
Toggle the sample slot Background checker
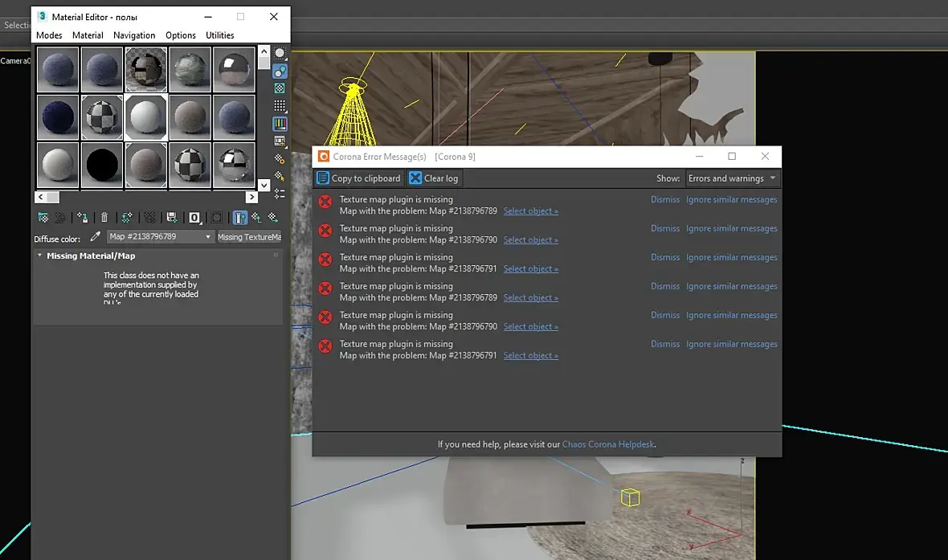coord(280,88)
